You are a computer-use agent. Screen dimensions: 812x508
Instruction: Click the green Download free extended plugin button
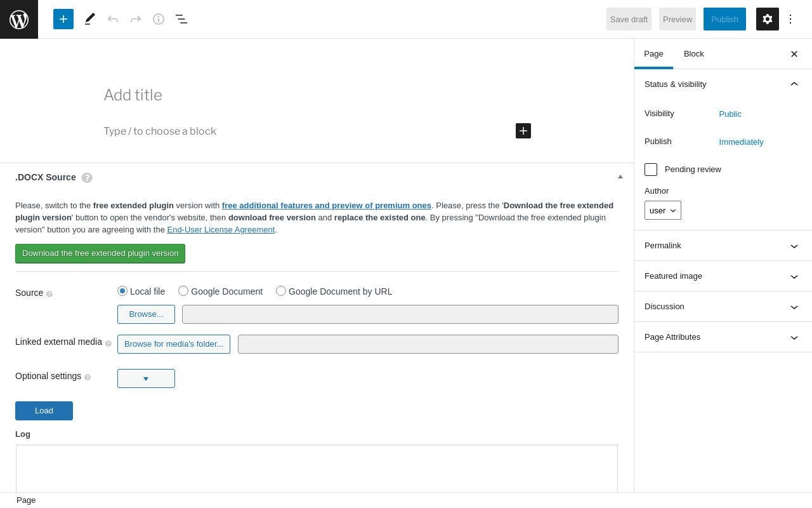coord(100,253)
